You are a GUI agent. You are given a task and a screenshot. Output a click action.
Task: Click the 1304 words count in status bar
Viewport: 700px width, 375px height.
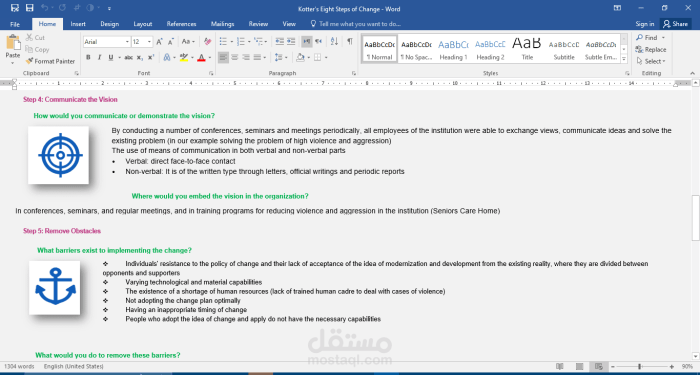19,367
